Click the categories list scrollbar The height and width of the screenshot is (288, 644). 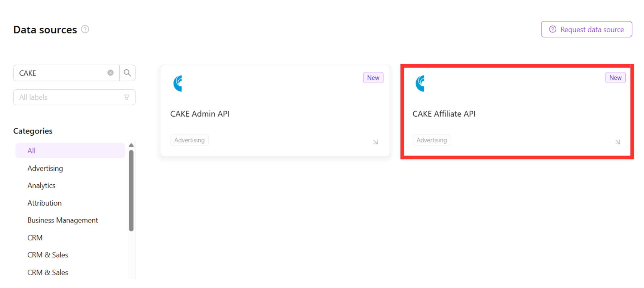pos(131,191)
